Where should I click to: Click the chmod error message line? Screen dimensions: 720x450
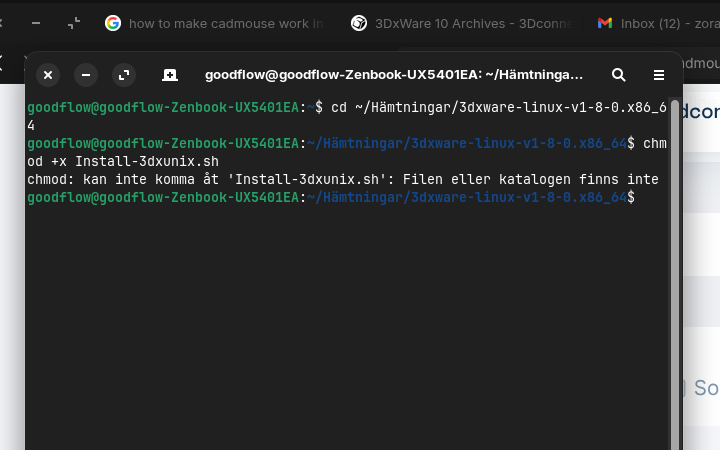(342, 180)
